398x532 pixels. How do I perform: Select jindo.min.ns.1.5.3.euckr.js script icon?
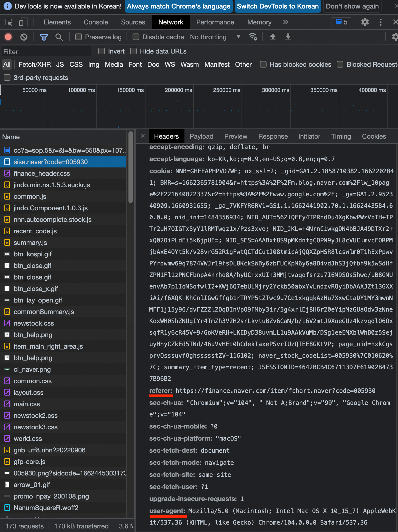click(7, 185)
